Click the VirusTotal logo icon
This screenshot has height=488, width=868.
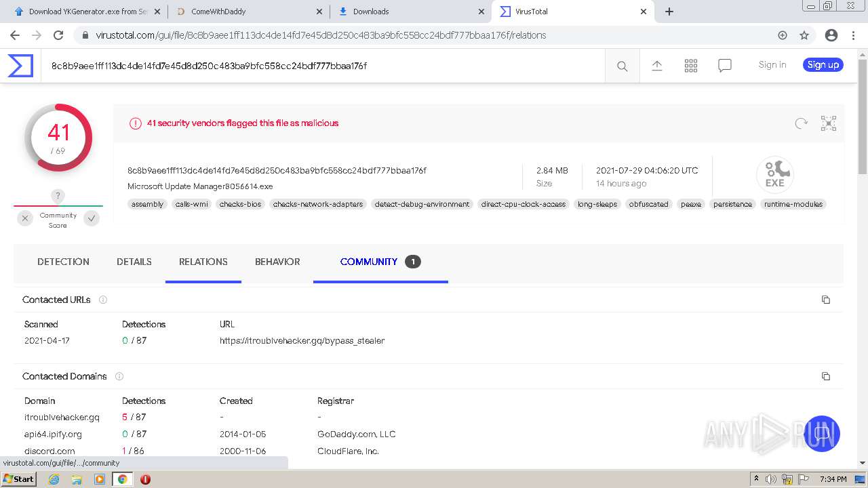[20, 66]
